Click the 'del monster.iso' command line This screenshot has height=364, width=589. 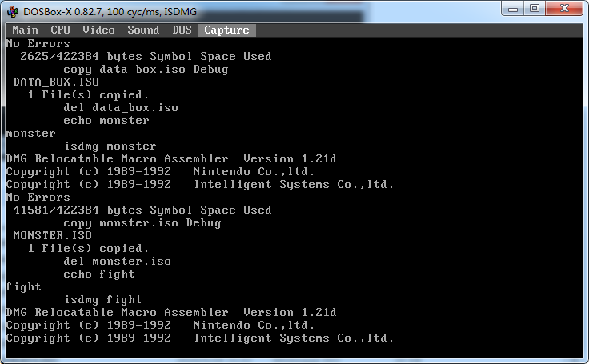pyautogui.click(x=117, y=262)
